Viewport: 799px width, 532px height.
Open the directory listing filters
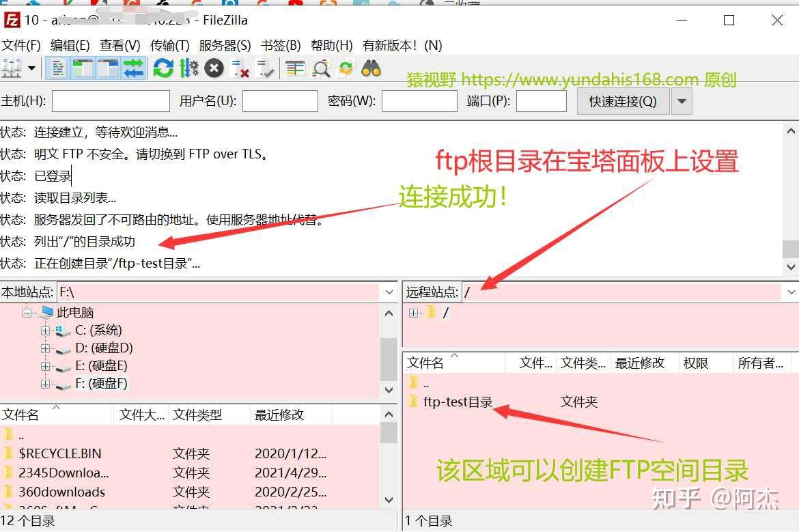tap(295, 68)
